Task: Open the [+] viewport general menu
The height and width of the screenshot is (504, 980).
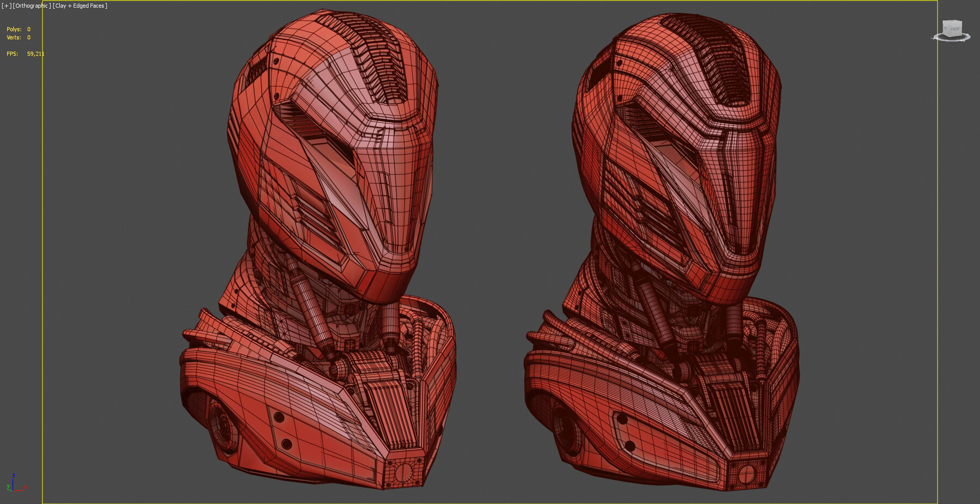Action: (6, 5)
